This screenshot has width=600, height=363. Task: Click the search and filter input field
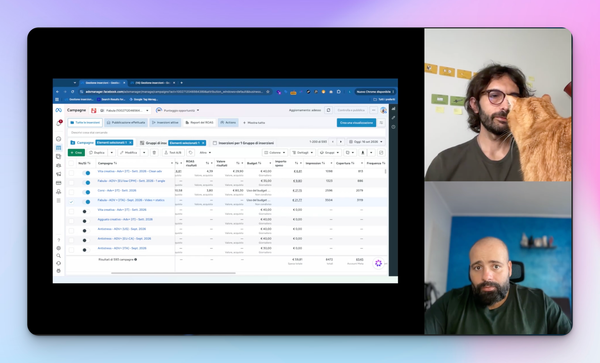(226, 132)
